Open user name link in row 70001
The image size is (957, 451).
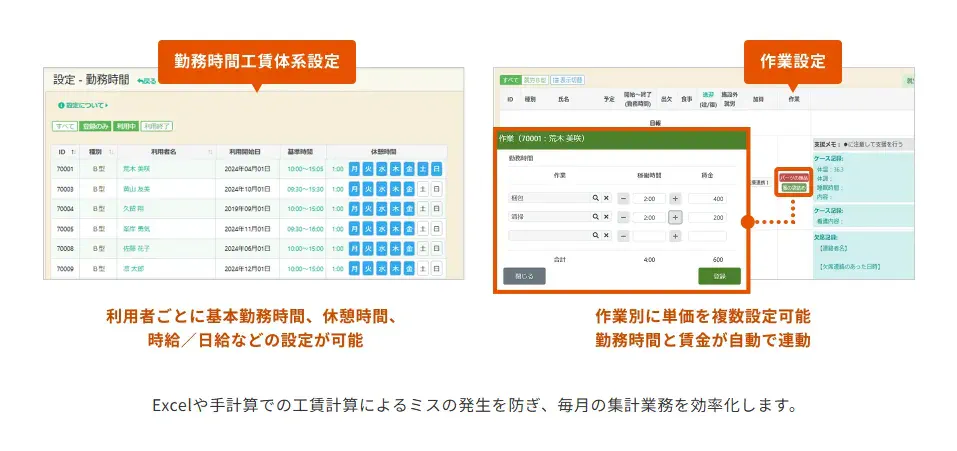coord(136,169)
